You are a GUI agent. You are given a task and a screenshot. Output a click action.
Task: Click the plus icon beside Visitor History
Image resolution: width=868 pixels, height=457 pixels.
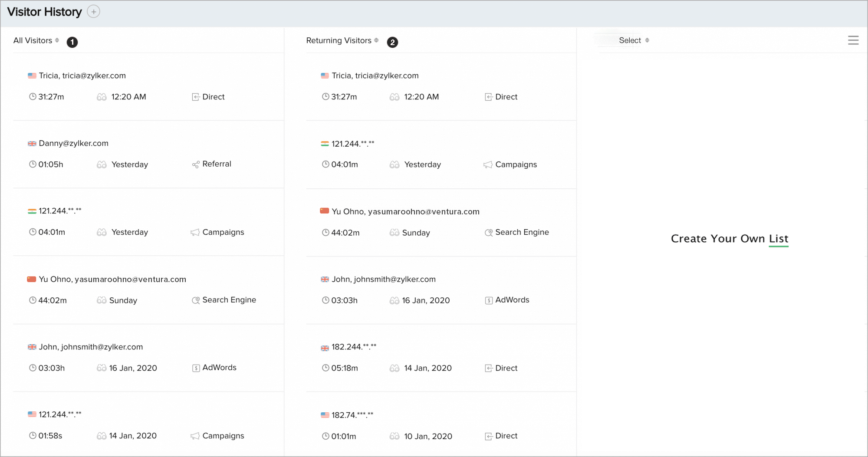click(x=93, y=12)
